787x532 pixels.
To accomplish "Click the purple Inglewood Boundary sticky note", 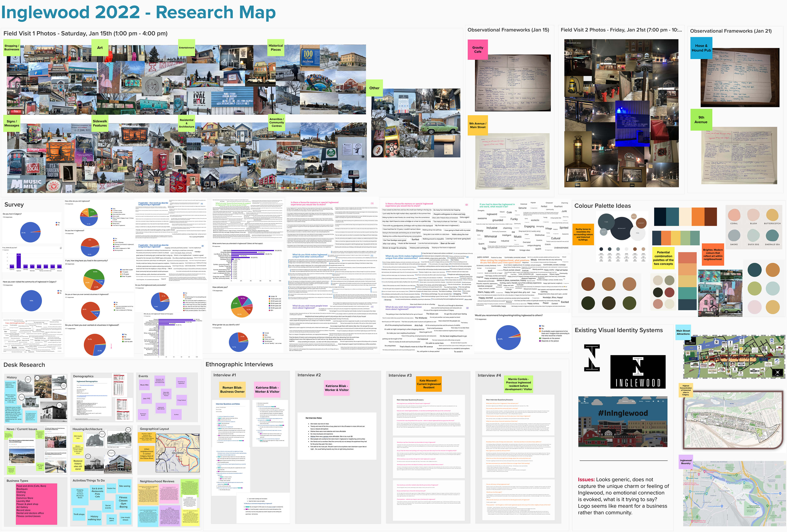I will coord(686,462).
